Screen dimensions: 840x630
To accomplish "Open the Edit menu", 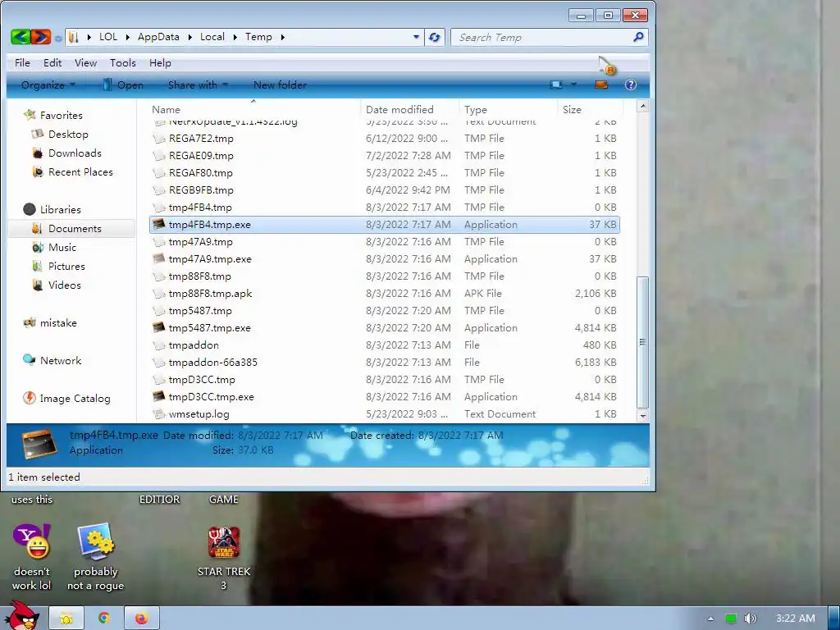I will pyautogui.click(x=52, y=62).
